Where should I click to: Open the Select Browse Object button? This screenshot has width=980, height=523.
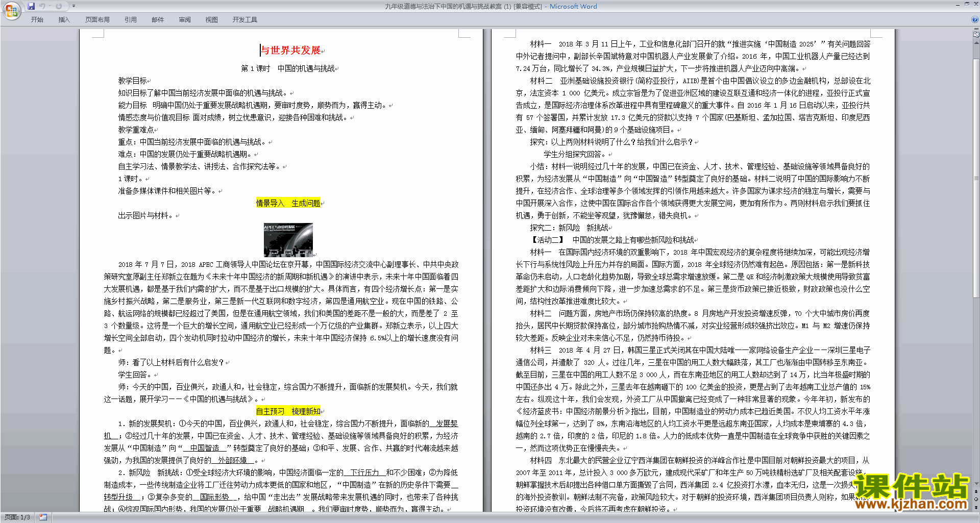[x=976, y=499]
